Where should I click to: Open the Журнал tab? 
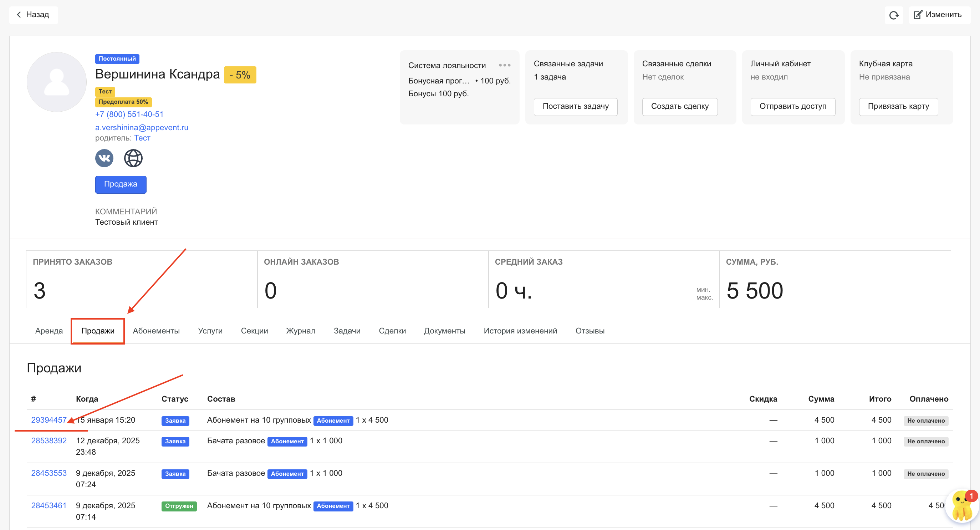(x=301, y=331)
